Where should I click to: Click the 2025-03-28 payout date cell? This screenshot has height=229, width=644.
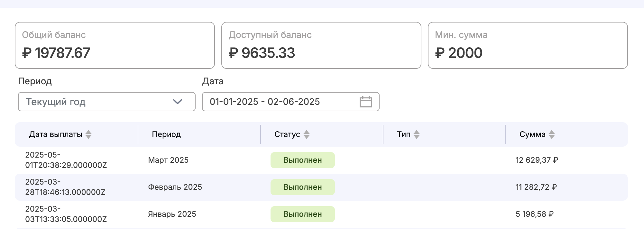pos(65,187)
